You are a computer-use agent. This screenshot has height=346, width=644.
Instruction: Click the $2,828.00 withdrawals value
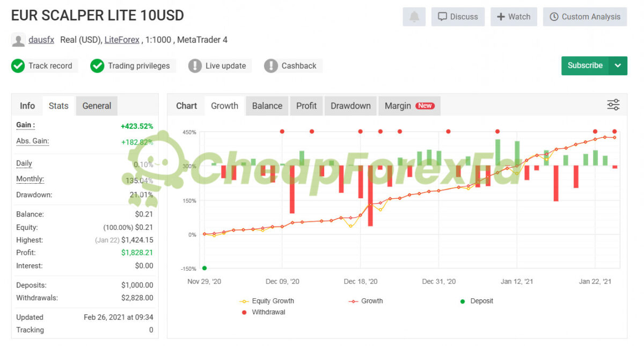pyautogui.click(x=137, y=298)
